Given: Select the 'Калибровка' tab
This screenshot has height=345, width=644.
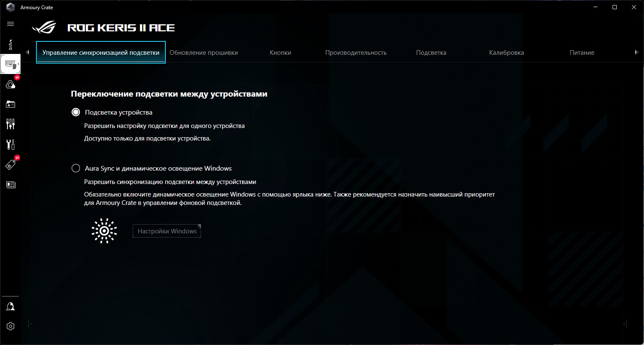Looking at the screenshot, I should tap(507, 53).
